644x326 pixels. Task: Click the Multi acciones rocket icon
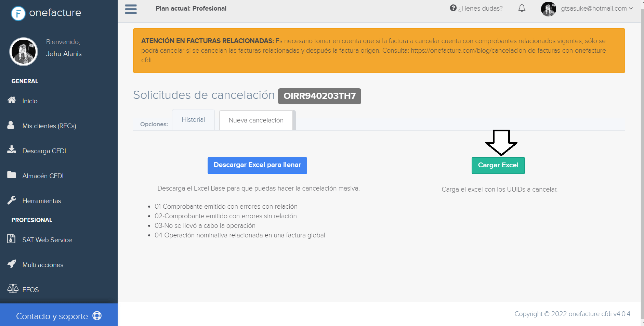tap(12, 264)
